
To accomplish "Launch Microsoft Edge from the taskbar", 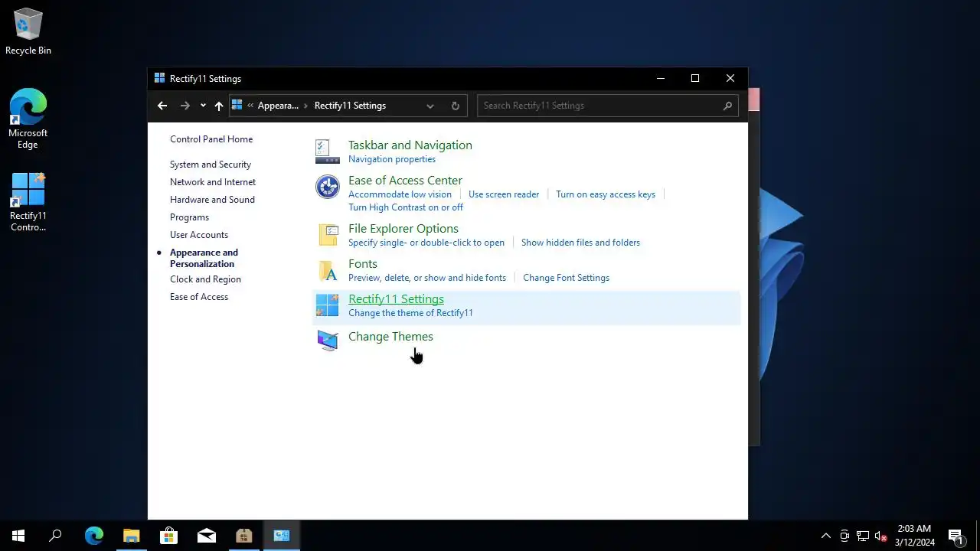I will (x=93, y=536).
